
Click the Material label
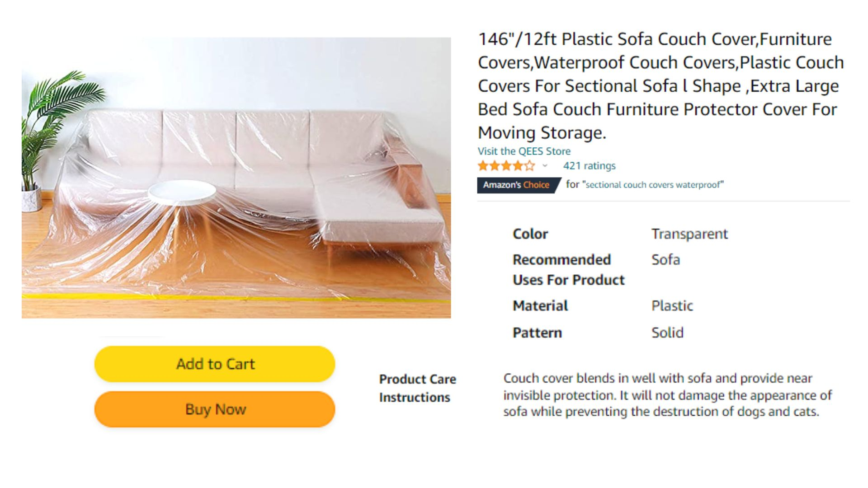coord(540,306)
